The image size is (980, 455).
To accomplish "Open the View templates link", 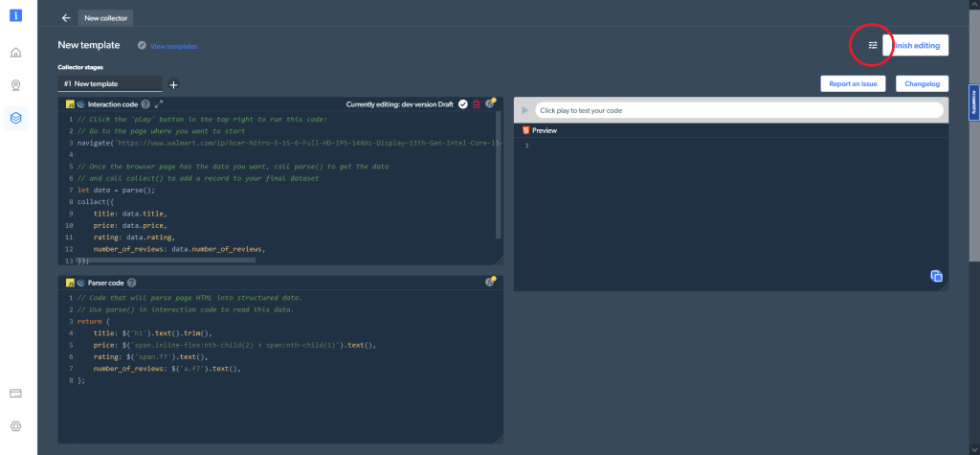I will (x=173, y=46).
